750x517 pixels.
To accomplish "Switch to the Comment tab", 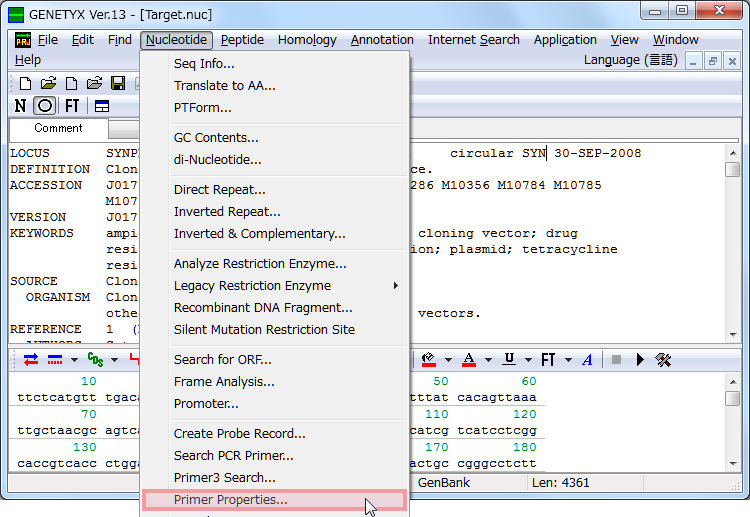I will pyautogui.click(x=58, y=128).
